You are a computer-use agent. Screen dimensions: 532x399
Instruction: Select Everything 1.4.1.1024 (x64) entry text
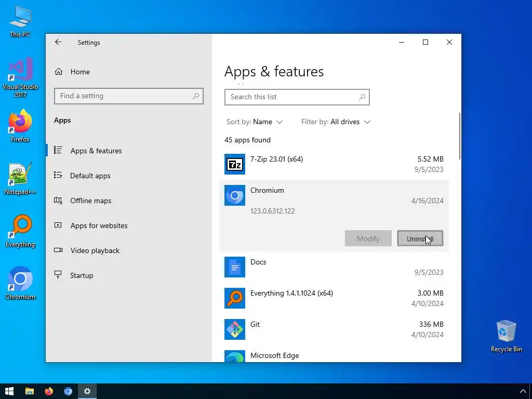(x=291, y=293)
